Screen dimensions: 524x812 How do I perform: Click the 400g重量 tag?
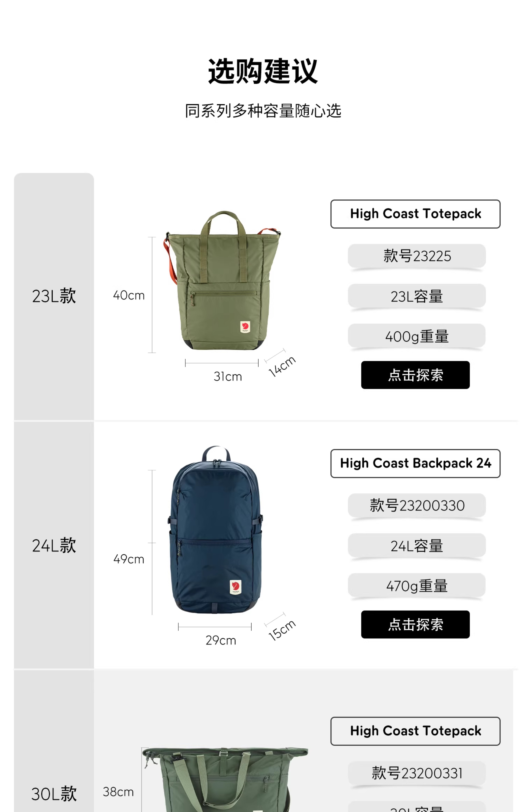pyautogui.click(x=417, y=336)
